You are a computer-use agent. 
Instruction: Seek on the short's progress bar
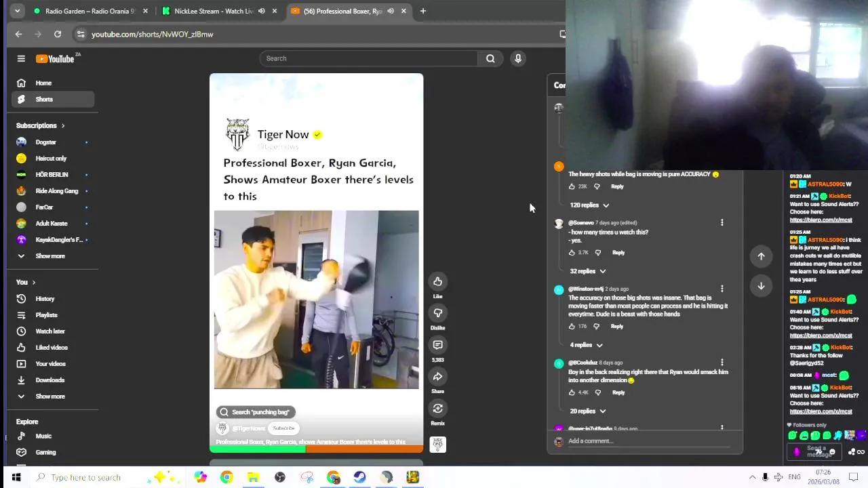point(317,449)
